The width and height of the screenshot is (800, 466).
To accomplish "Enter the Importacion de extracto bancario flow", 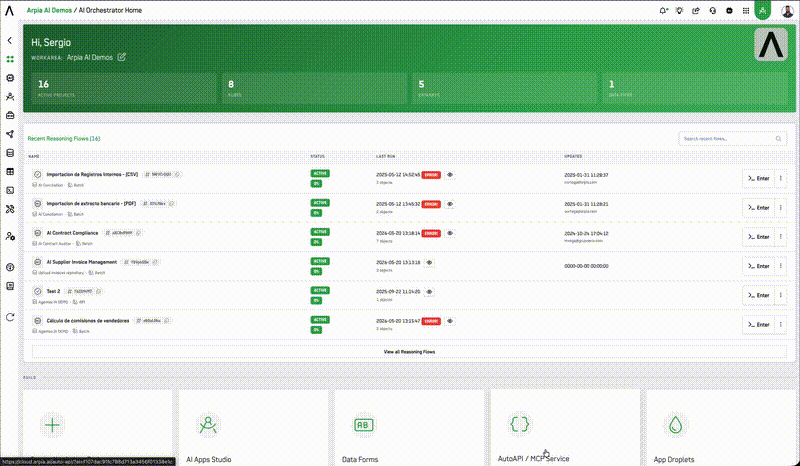I will pos(759,208).
